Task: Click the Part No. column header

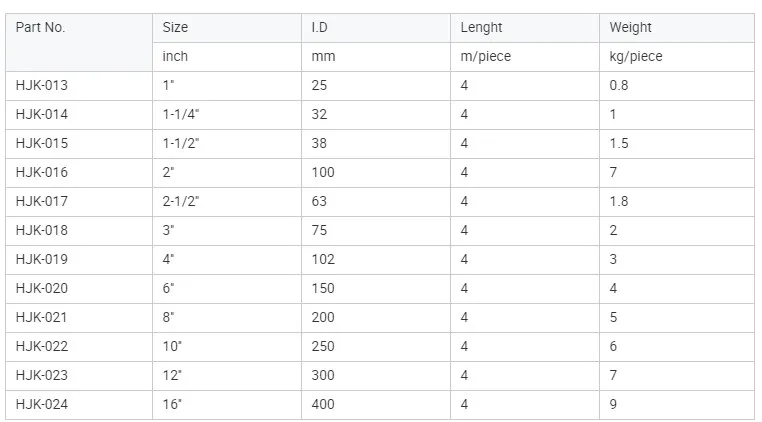Action: (x=40, y=28)
